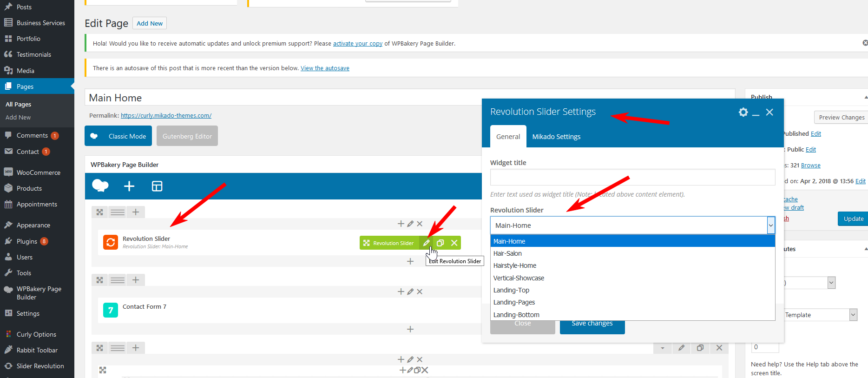Image resolution: width=868 pixels, height=378 pixels.
Task: Click the Update button
Action: click(853, 219)
